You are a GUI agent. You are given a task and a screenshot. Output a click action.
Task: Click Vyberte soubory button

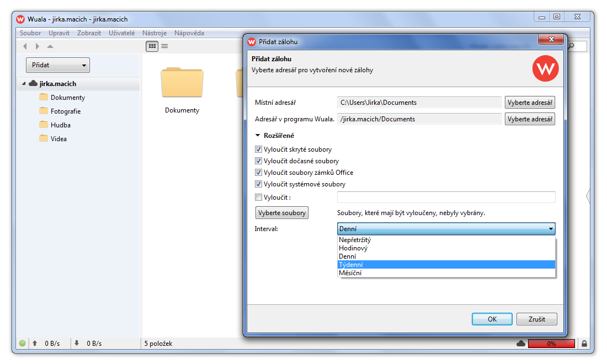point(282,213)
